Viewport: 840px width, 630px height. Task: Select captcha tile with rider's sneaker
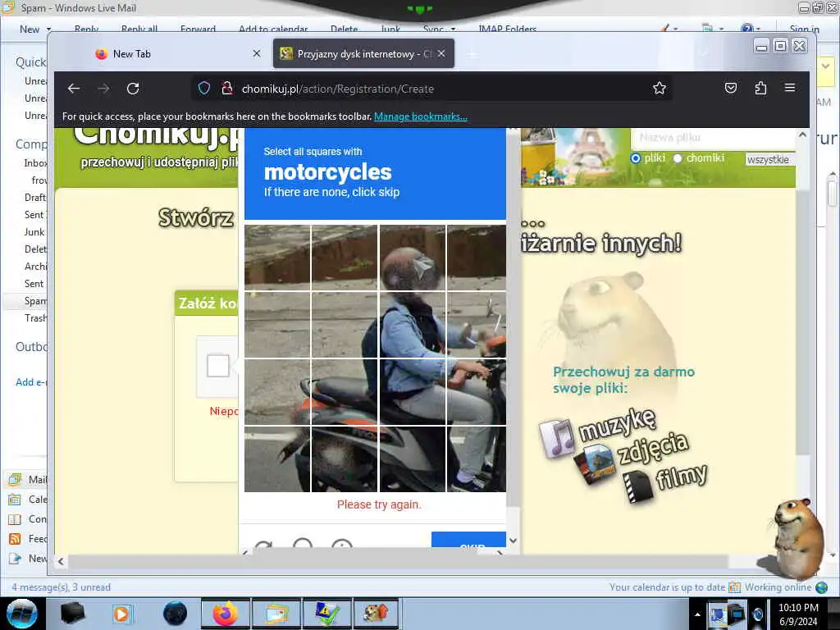(x=477, y=459)
